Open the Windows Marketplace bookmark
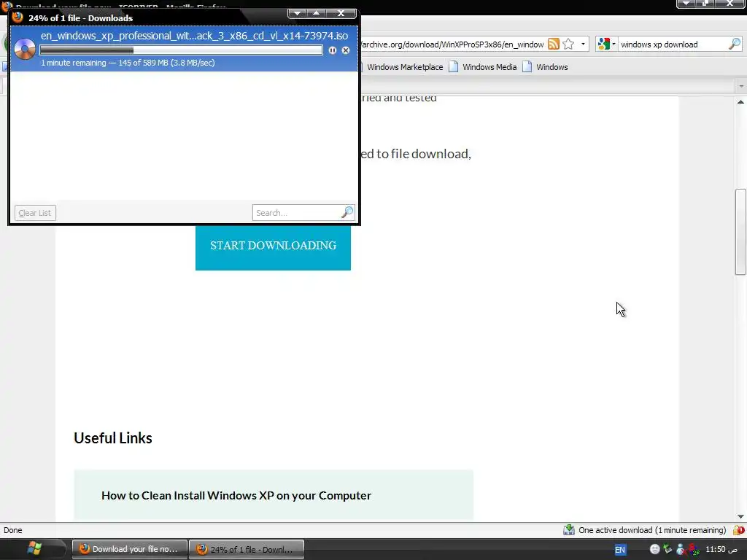 tap(405, 67)
